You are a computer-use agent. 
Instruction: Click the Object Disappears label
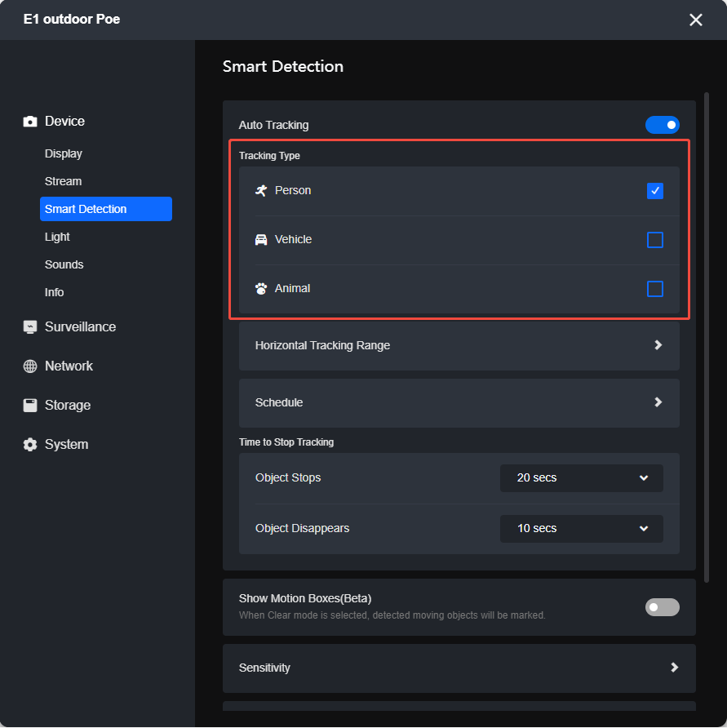coord(302,528)
